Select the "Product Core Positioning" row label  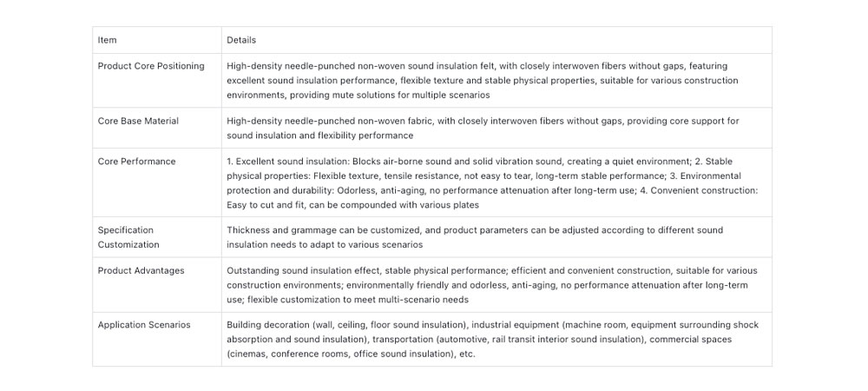pyautogui.click(x=151, y=66)
